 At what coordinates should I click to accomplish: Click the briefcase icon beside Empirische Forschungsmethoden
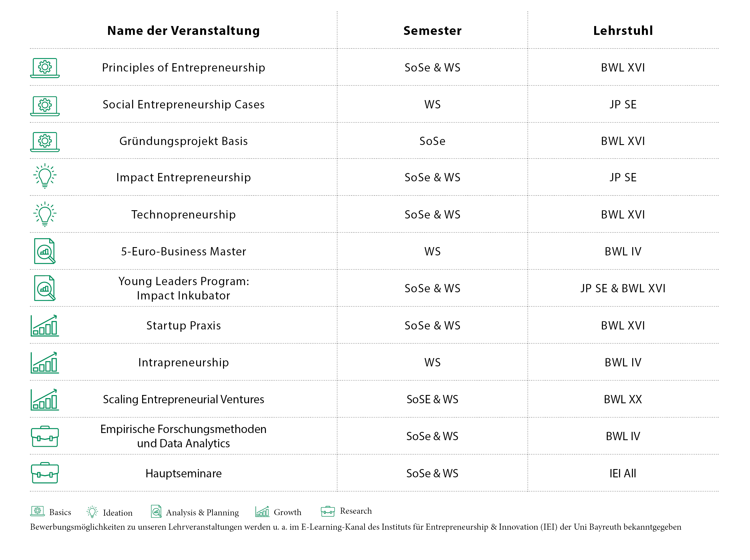click(45, 436)
